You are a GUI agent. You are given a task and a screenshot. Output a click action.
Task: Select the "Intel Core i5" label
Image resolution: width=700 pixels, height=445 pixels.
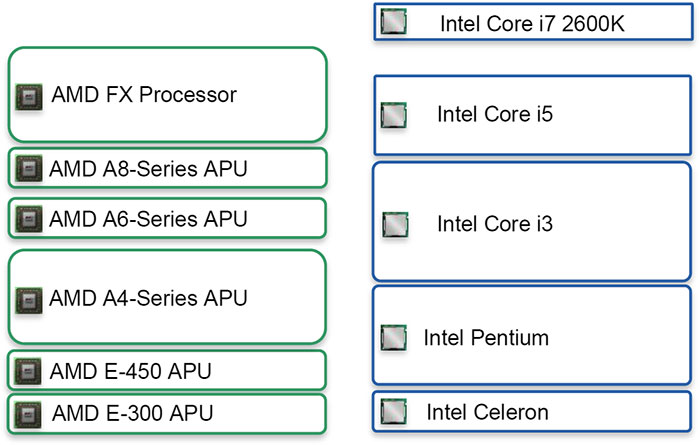[495, 114]
